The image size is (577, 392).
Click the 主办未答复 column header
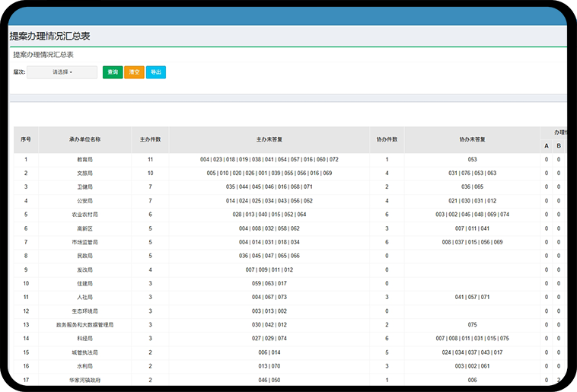269,139
